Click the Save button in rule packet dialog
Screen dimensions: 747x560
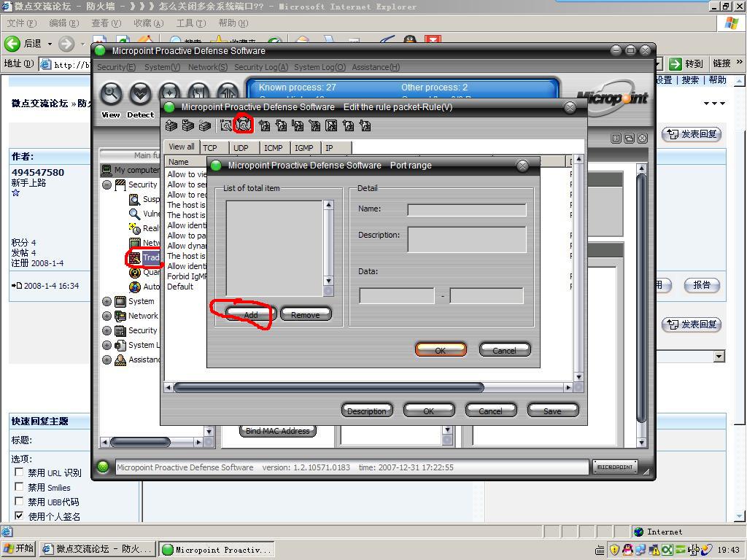[x=553, y=411]
